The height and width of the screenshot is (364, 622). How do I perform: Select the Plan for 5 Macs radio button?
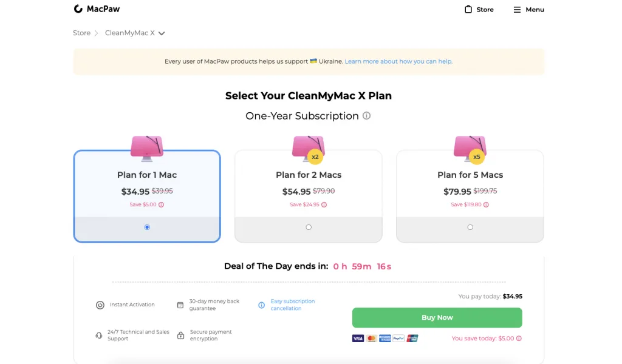pyautogui.click(x=470, y=227)
